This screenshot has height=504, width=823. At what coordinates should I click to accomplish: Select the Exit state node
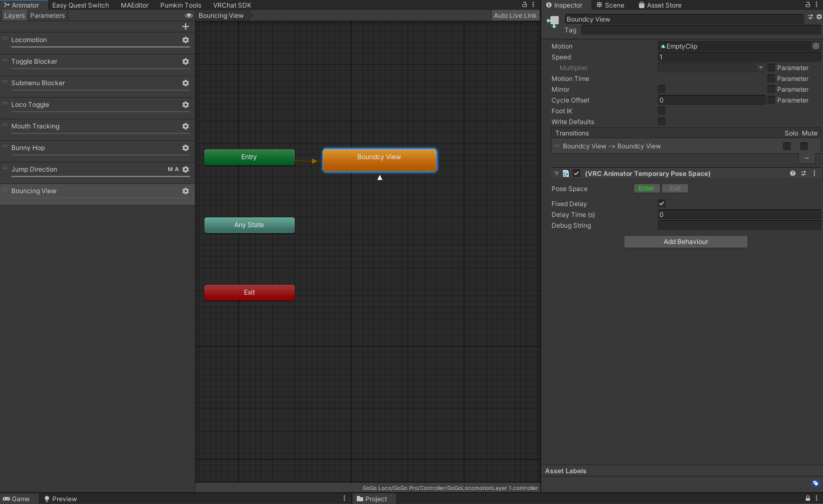coord(249,292)
